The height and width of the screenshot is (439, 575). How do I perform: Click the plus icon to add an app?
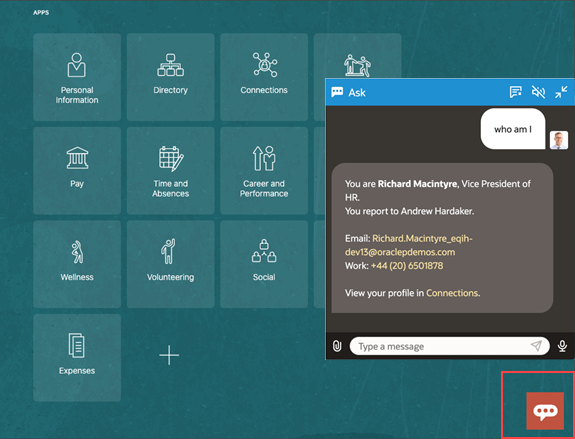pos(169,355)
